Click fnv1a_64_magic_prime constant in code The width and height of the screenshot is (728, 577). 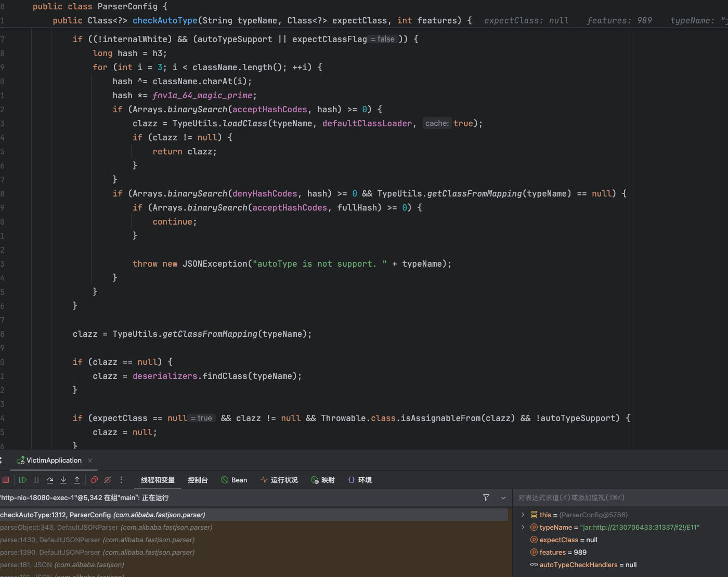[202, 95]
